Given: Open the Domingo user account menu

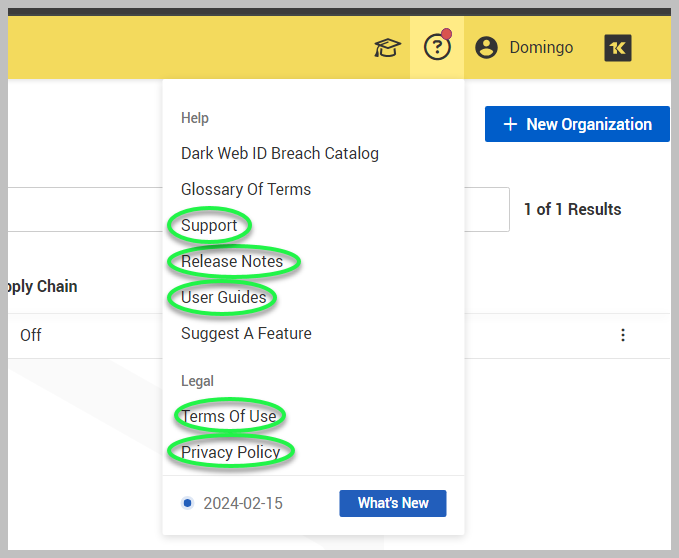Looking at the screenshot, I should pos(540,48).
